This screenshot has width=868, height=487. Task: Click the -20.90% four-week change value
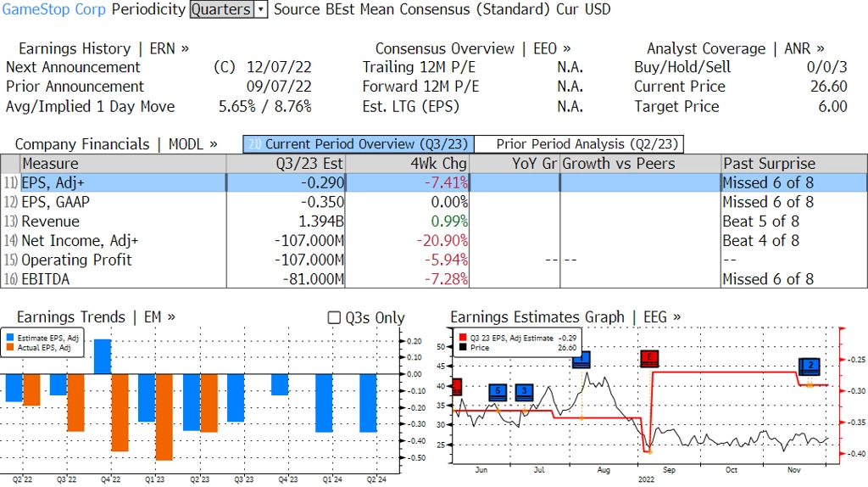point(442,240)
